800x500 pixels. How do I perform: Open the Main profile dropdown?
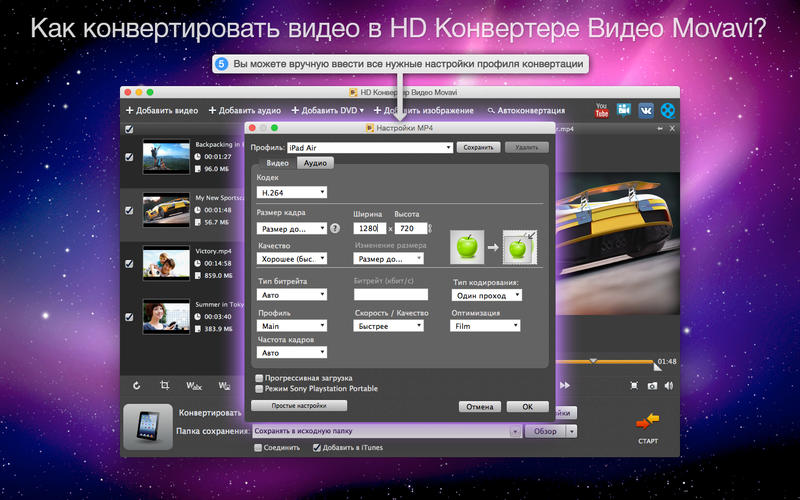pos(292,326)
